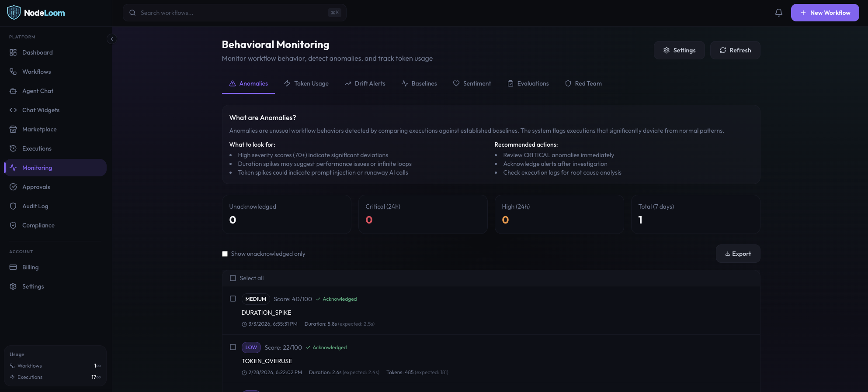Open the Red Team tab
The height and width of the screenshot is (392, 868).
(x=583, y=83)
